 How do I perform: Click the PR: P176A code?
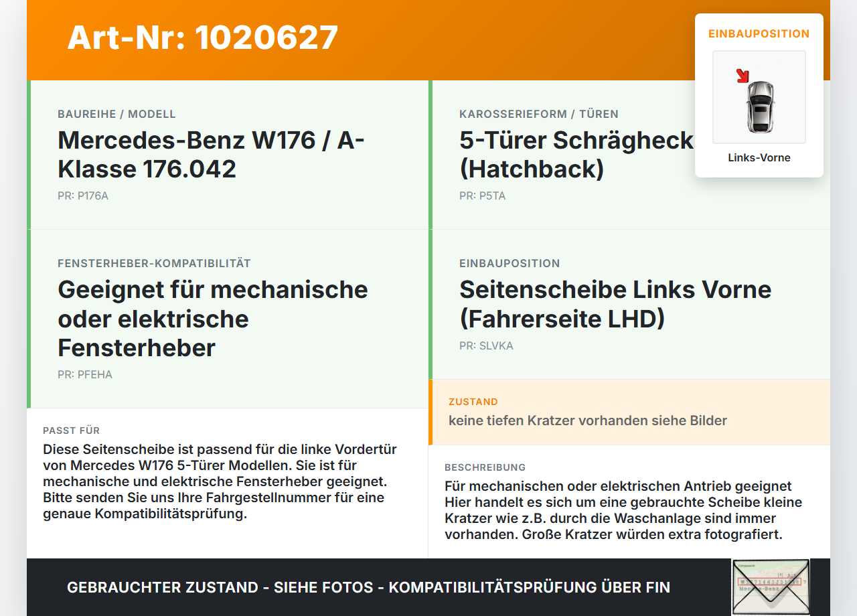coord(83,196)
